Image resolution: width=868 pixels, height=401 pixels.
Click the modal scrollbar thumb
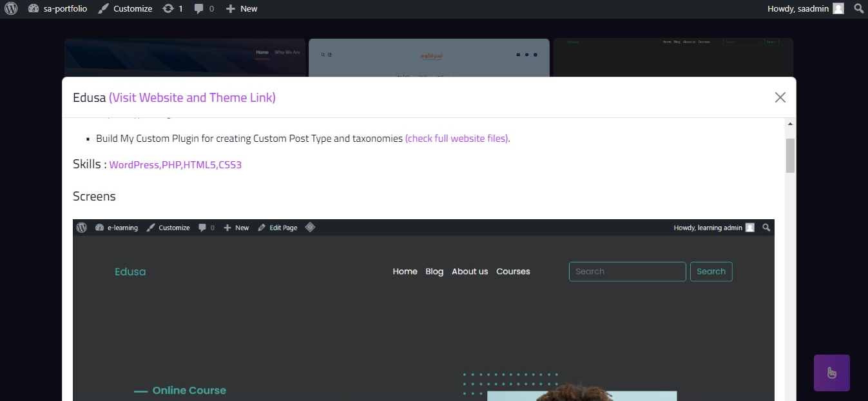tap(790, 155)
